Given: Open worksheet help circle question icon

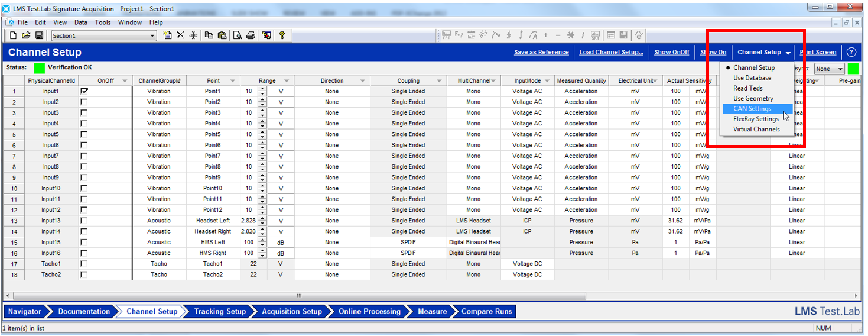Looking at the screenshot, I should click(851, 52).
